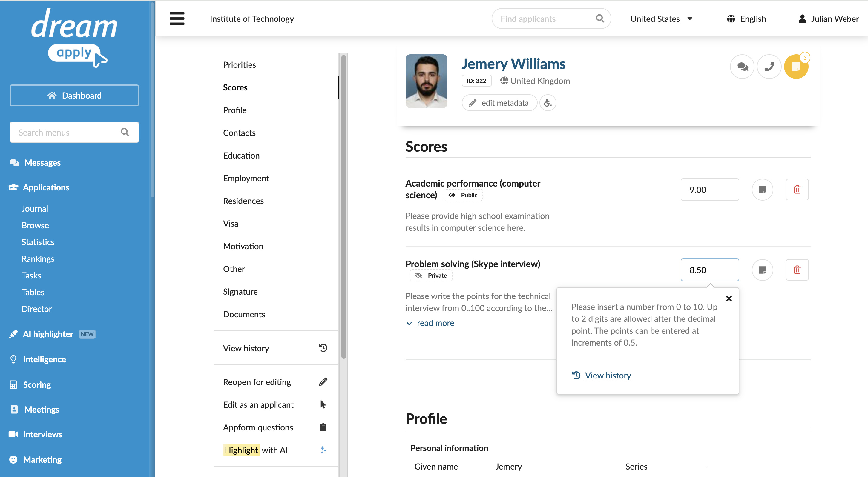This screenshot has width=868, height=477.
Task: Add a note to Academic performance score
Action: [763, 190]
